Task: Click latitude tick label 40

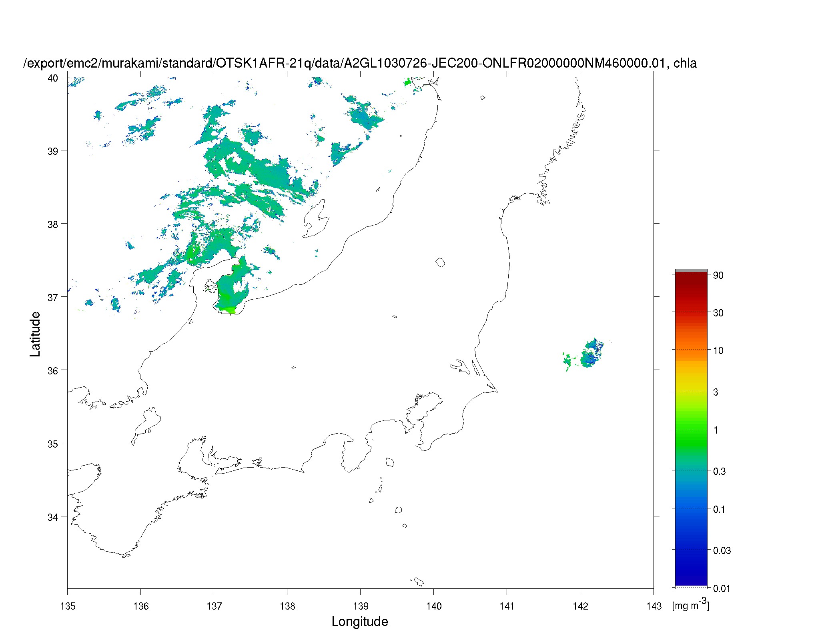Action: [x=53, y=78]
